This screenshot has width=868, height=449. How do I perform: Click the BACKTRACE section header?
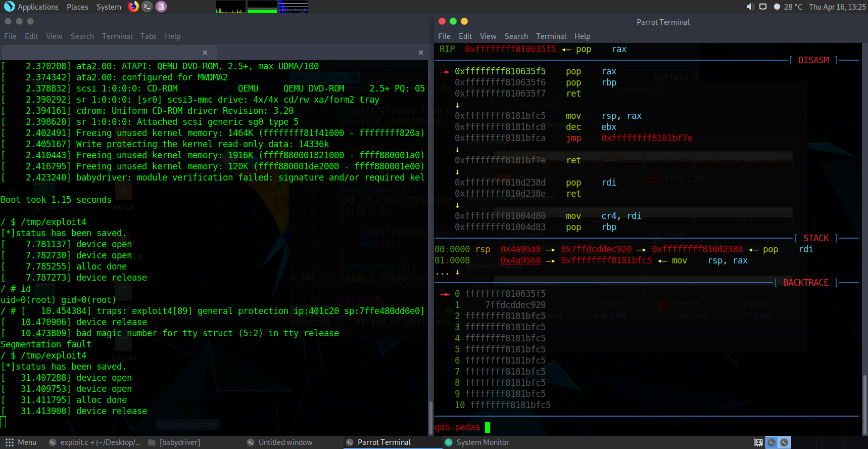[x=806, y=283]
